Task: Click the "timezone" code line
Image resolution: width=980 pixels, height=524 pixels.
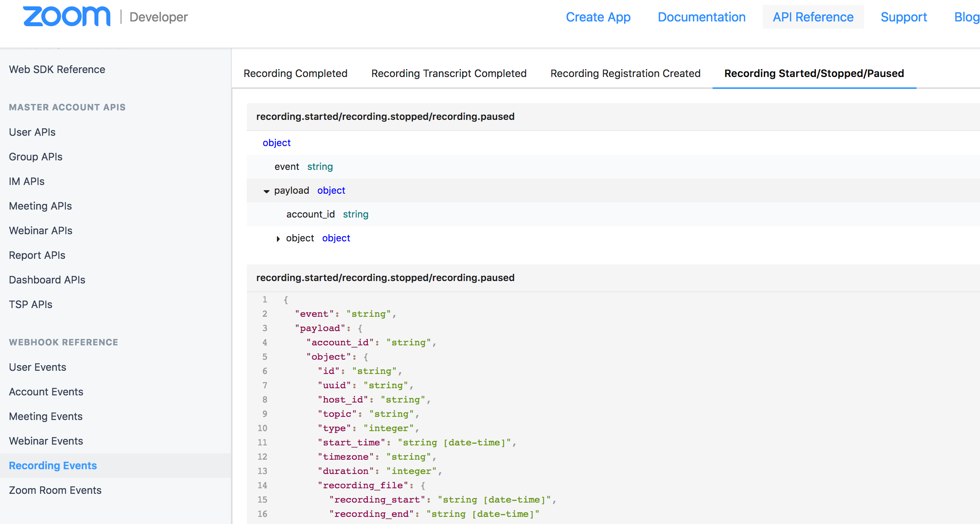Action: coord(377,457)
